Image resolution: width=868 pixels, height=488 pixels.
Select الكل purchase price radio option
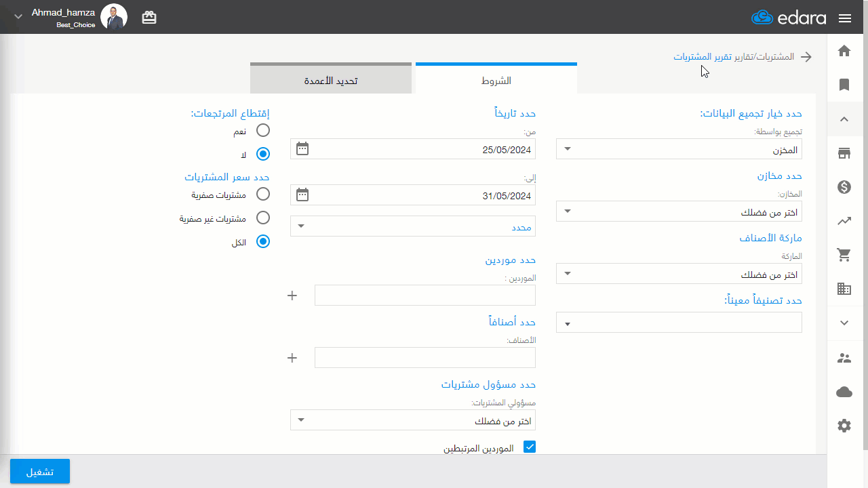(263, 241)
